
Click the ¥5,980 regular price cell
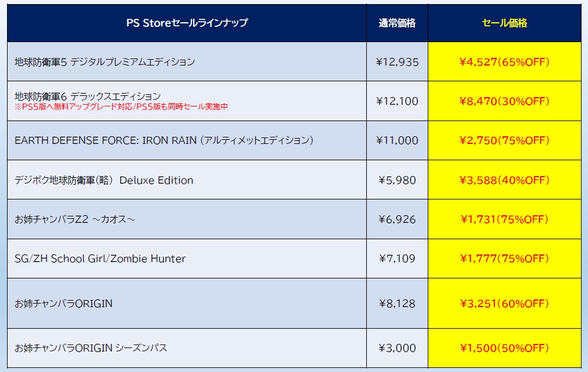click(397, 180)
